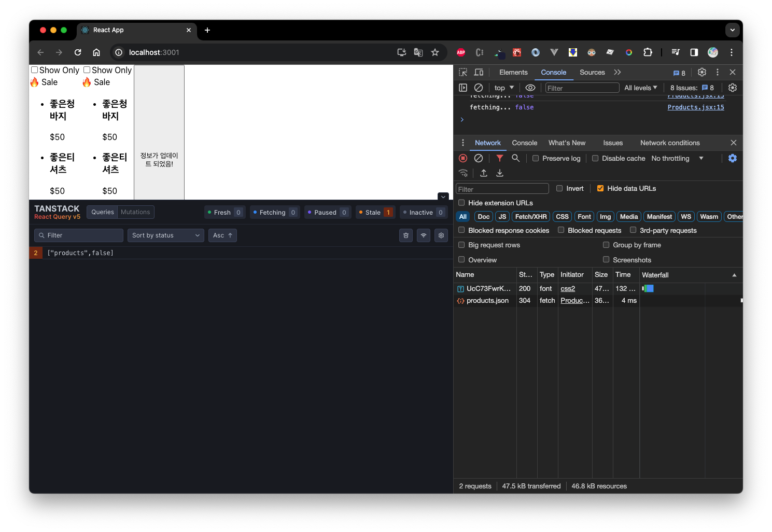Open TanStack devtools settings gear
The width and height of the screenshot is (772, 532).
point(441,235)
